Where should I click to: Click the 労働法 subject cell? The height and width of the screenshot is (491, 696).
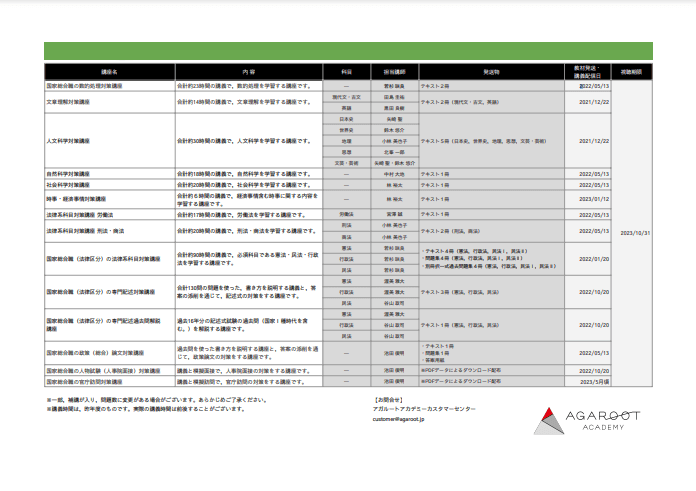tap(346, 214)
